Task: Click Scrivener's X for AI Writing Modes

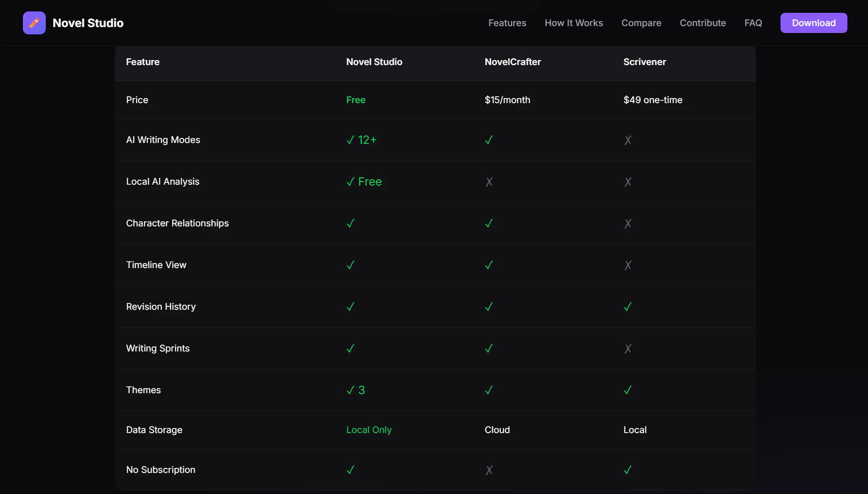Action: pos(628,140)
